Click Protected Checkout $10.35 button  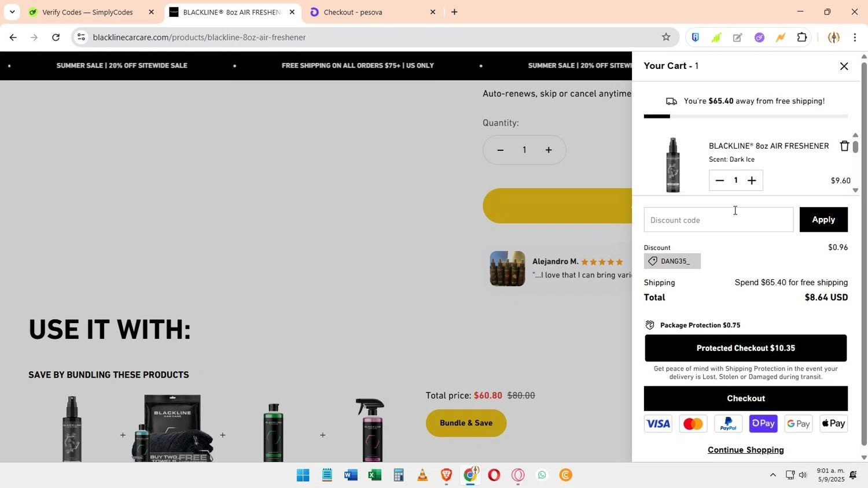pyautogui.click(x=745, y=348)
